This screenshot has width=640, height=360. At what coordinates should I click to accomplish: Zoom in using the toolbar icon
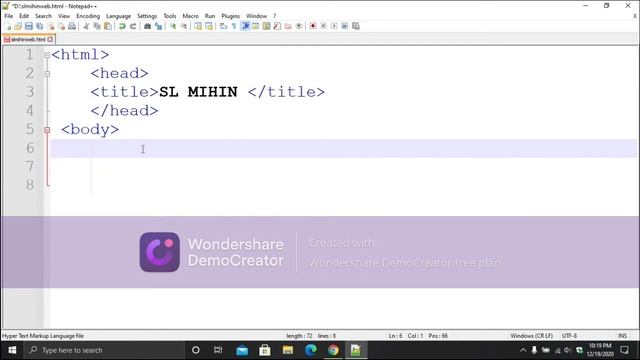click(x=173, y=26)
